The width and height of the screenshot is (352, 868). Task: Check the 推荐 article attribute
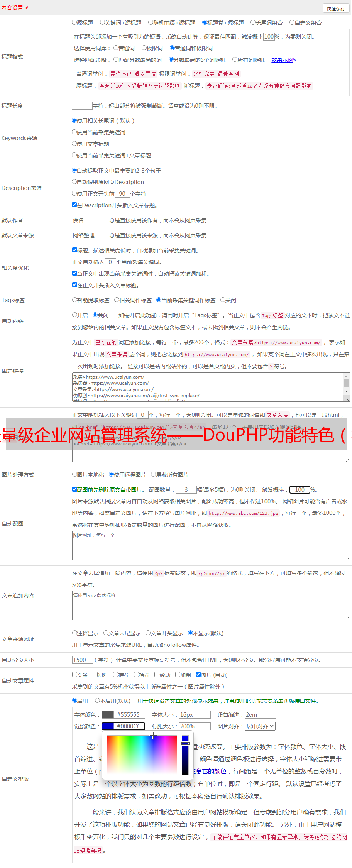point(116,675)
